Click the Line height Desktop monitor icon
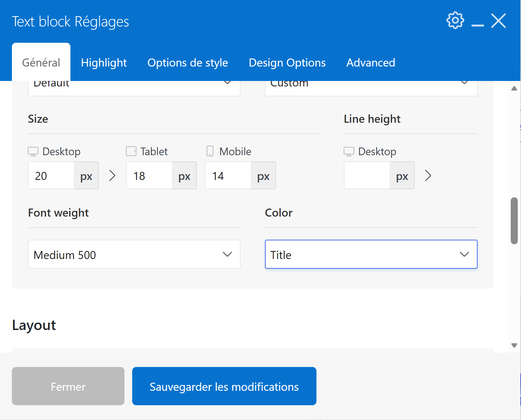Viewport: 521px width, 420px height. coord(349,151)
